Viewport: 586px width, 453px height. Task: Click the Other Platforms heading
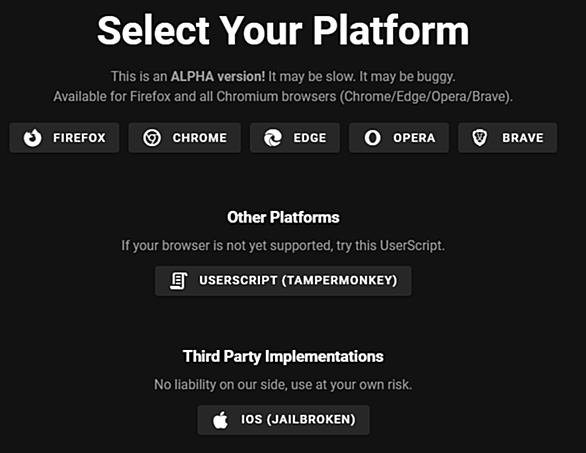283,217
